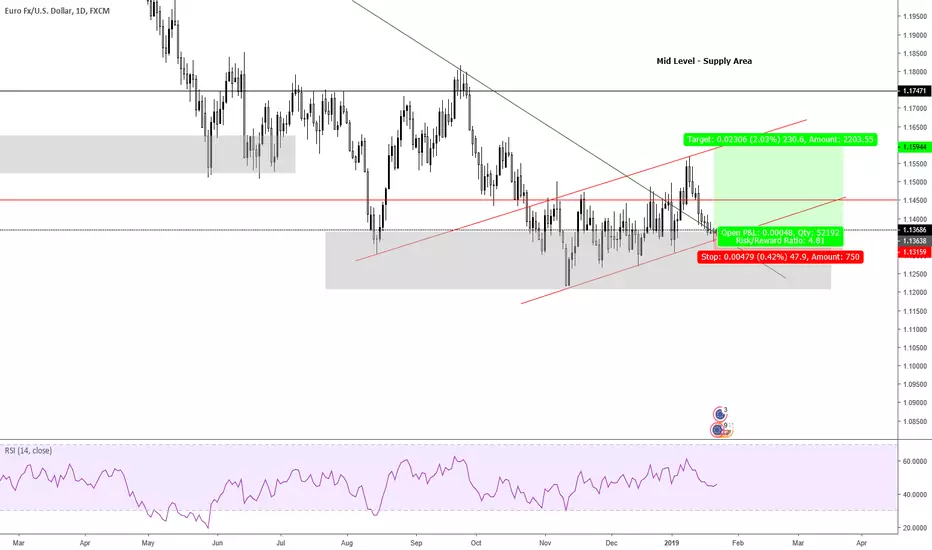
Task: Open the upper Euro economic event icon marked 3
Action: tap(720, 413)
